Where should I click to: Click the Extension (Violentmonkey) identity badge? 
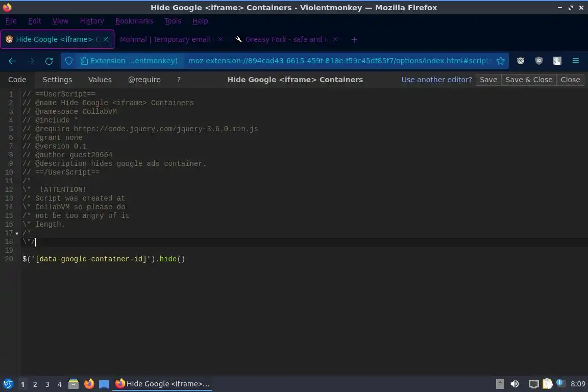129,61
